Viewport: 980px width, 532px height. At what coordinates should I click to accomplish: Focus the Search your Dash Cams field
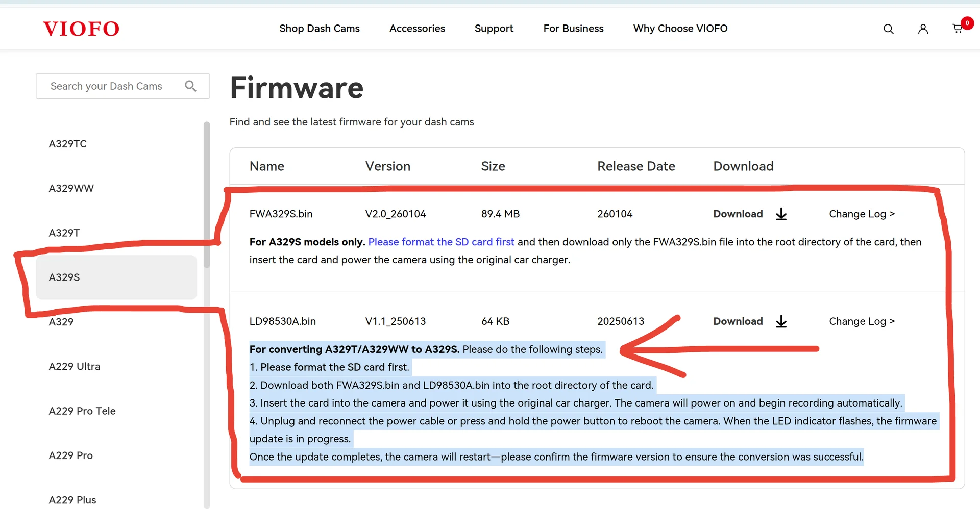coord(123,86)
